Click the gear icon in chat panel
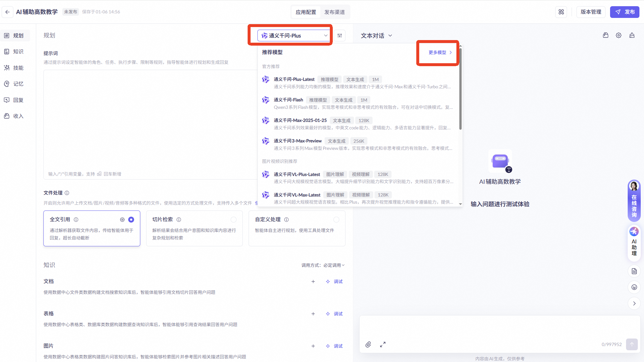 tap(619, 36)
